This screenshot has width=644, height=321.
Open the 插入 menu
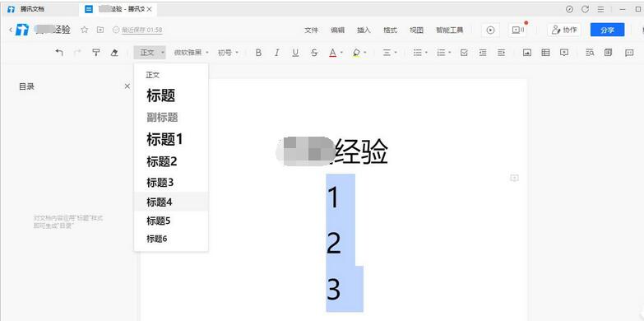pyautogui.click(x=364, y=30)
